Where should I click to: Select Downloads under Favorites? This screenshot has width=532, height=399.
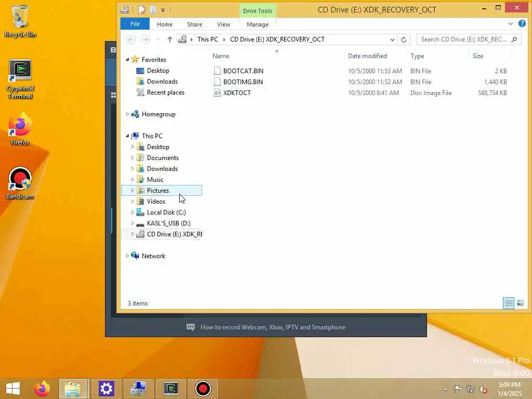[162, 82]
